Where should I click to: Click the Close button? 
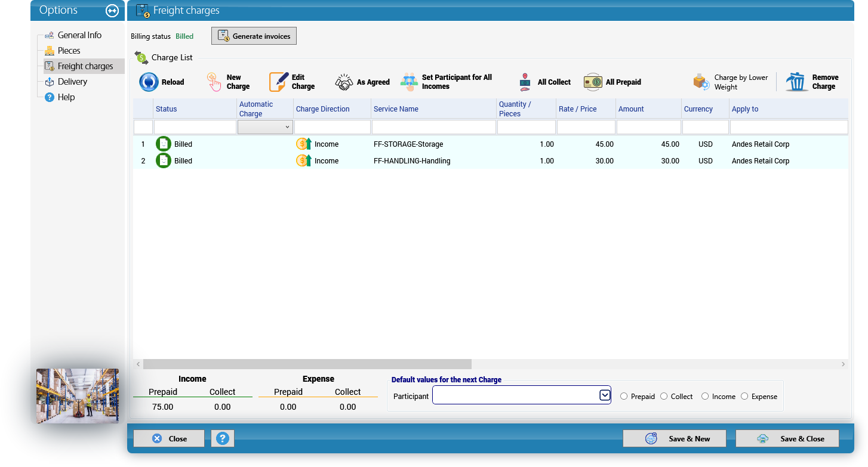169,438
